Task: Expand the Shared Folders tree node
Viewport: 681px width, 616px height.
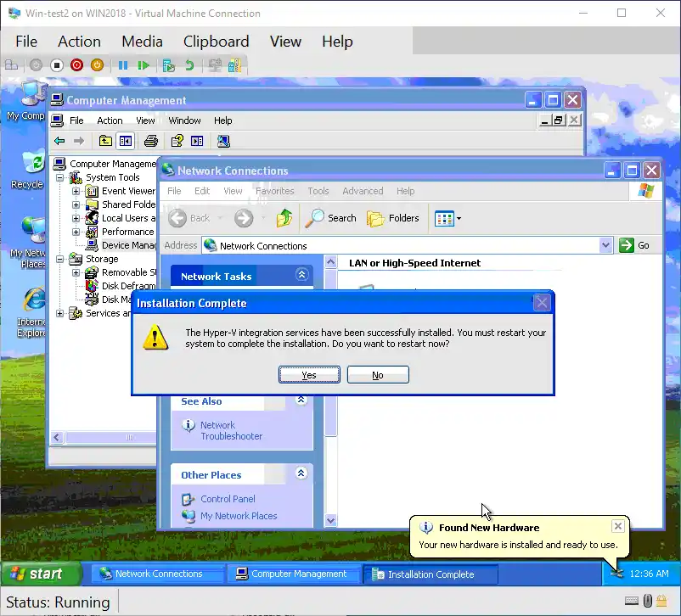Action: point(76,204)
